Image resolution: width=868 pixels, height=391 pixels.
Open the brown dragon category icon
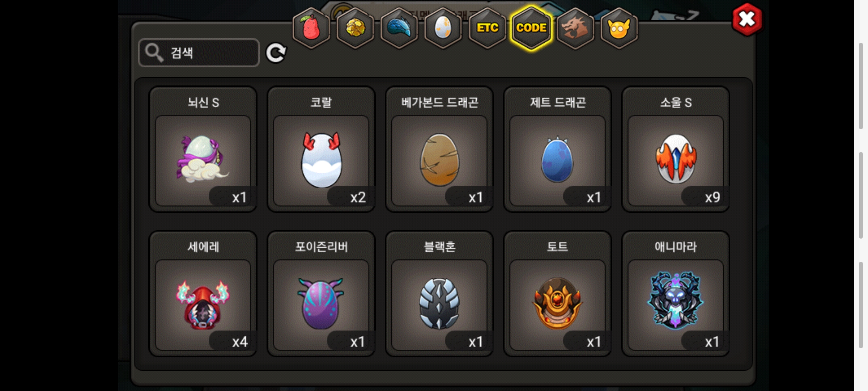point(575,28)
